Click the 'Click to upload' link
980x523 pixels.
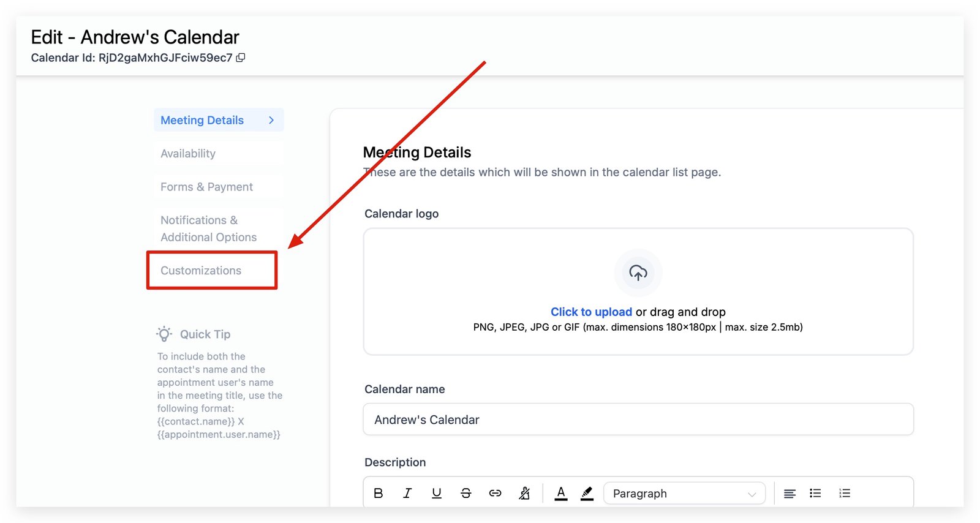(591, 312)
